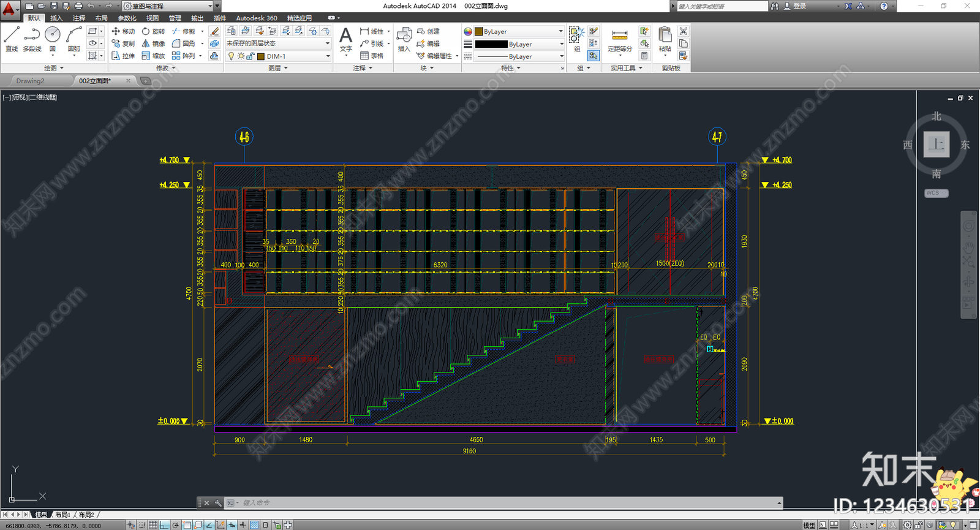Viewport: 980px width, 530px height.
Task: Expand the 修改 modify panel
Action: coord(165,68)
